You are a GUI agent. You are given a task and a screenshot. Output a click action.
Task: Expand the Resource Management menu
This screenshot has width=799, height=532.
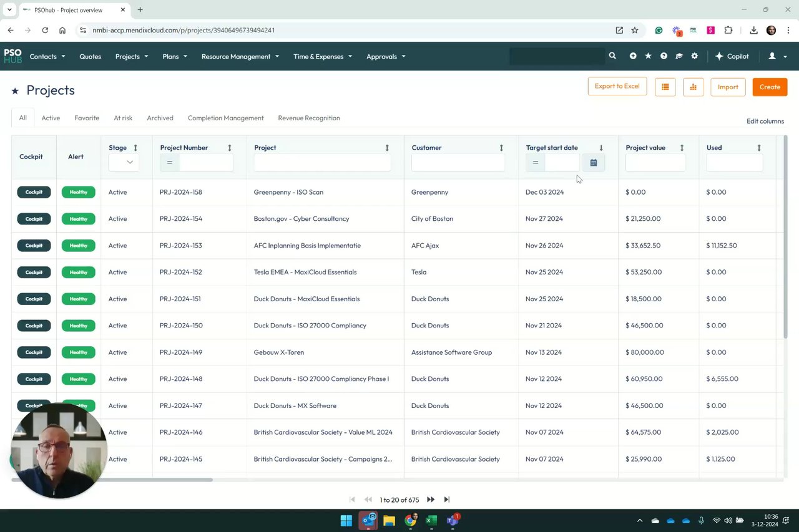pos(240,56)
